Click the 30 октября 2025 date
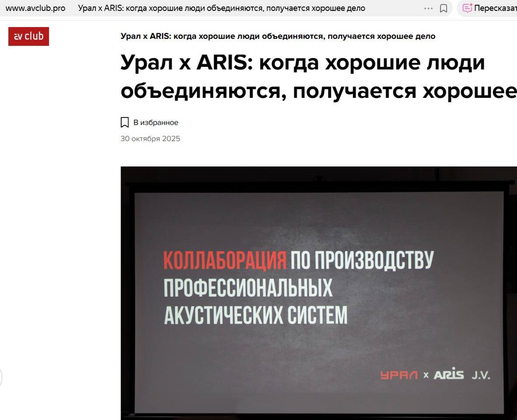 click(x=150, y=139)
